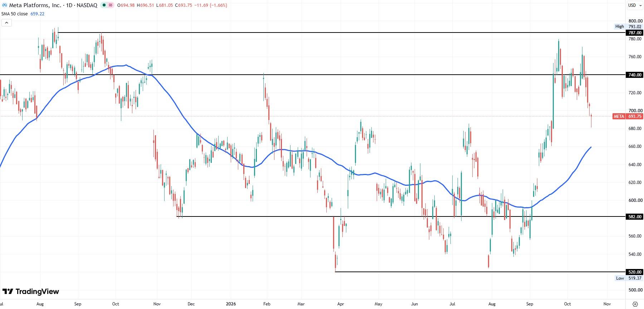Open chart settings hexagon gear icon
The image size is (644, 309).
click(x=635, y=304)
